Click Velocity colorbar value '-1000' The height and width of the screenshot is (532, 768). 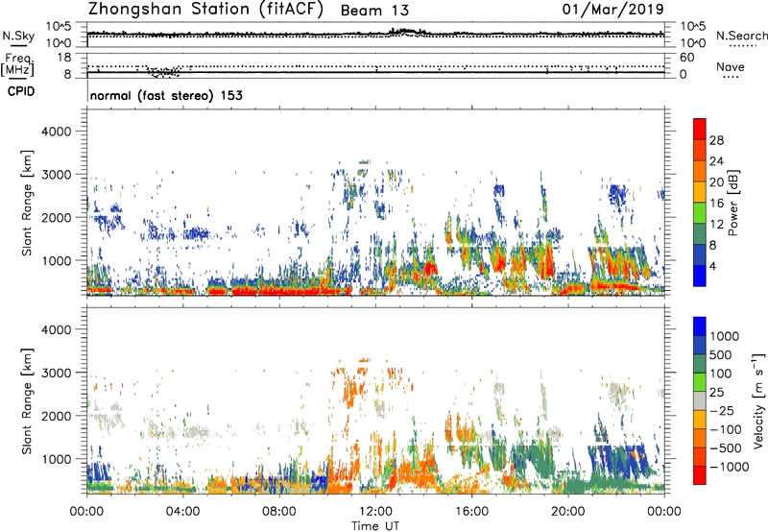click(730, 467)
